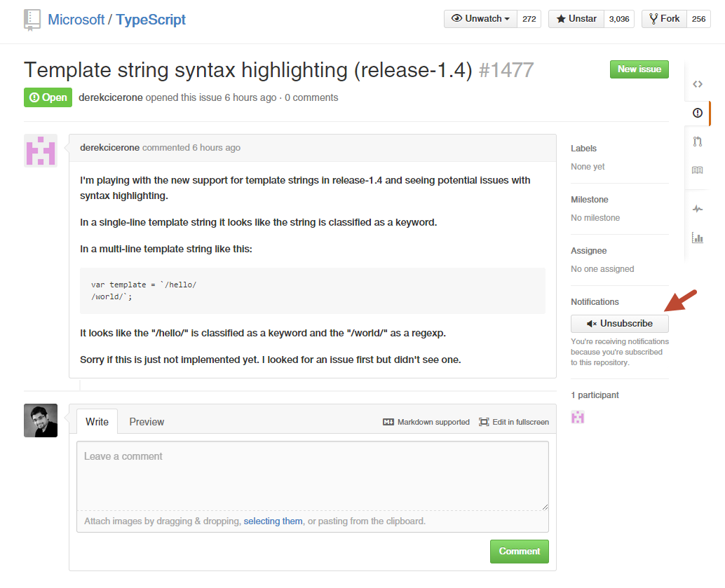Click participant avatar under 1 participant

point(578,417)
